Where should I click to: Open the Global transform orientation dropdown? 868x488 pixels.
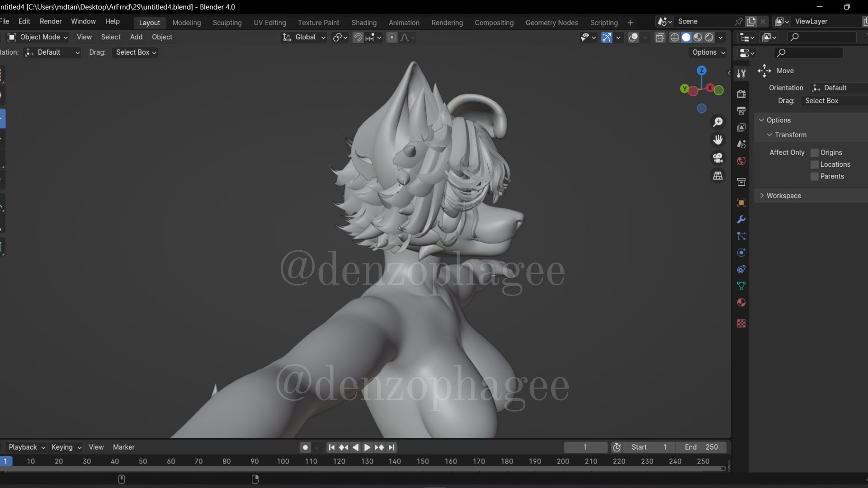(304, 37)
